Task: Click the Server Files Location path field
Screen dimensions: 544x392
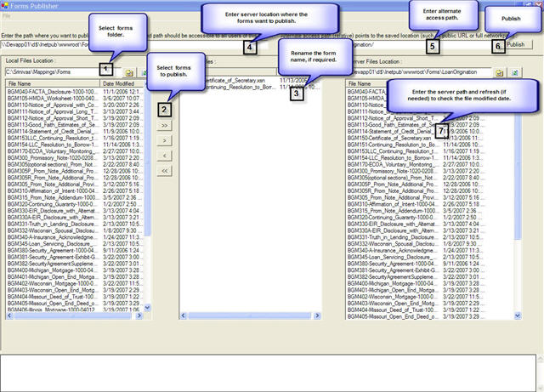Action: click(419, 72)
